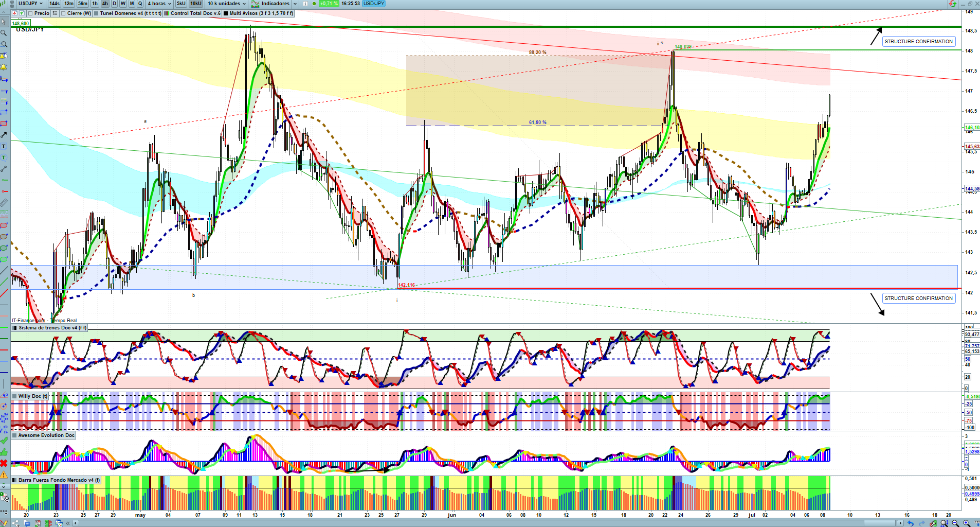Switch to the 1h timeframe
Screen dimensions: 980x527
coord(95,4)
